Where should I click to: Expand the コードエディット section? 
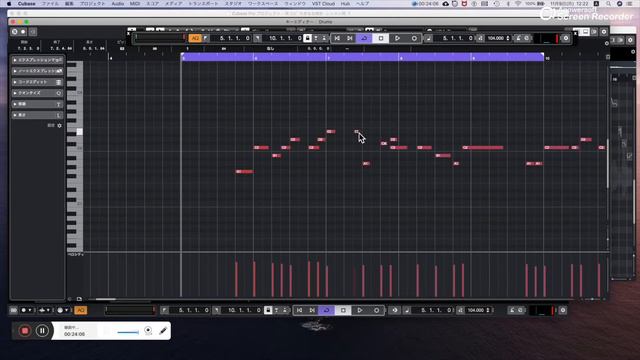38,82
